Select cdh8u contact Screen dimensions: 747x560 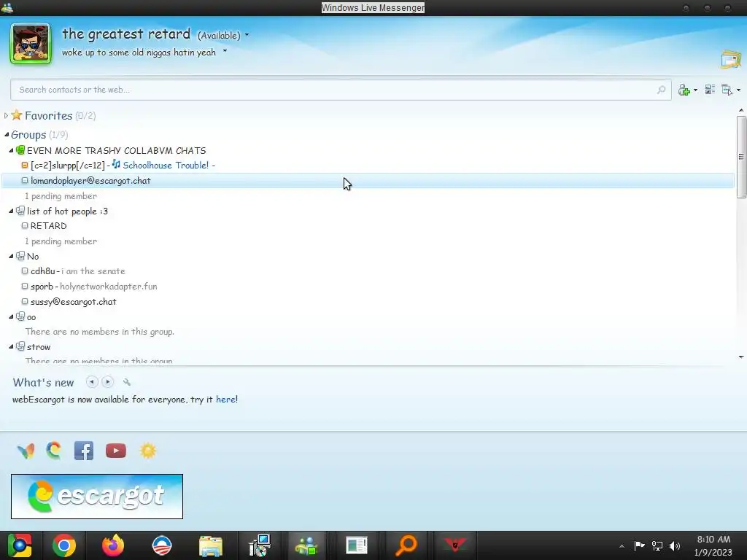43,271
